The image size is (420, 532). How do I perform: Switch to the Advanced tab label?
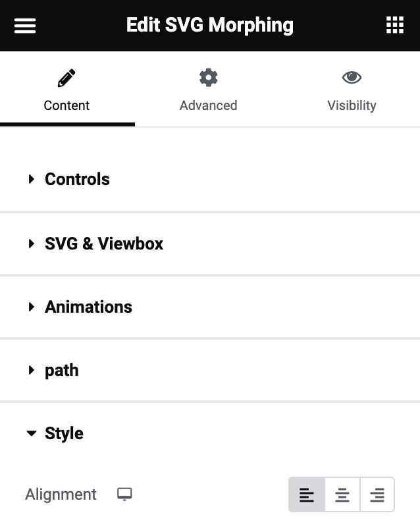(208, 105)
